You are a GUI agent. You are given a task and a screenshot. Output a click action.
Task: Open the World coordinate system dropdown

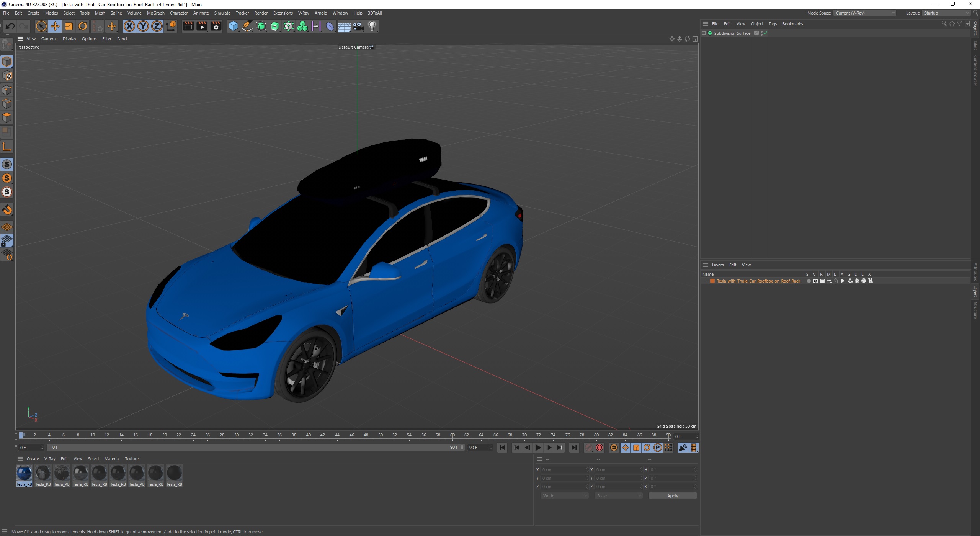tap(564, 496)
